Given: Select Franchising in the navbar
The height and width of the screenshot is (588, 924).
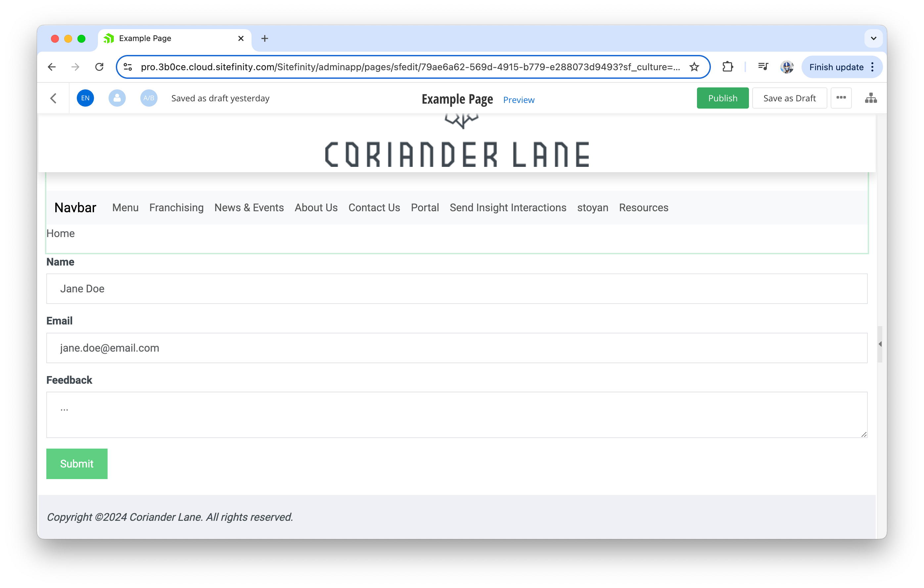Looking at the screenshot, I should point(176,208).
